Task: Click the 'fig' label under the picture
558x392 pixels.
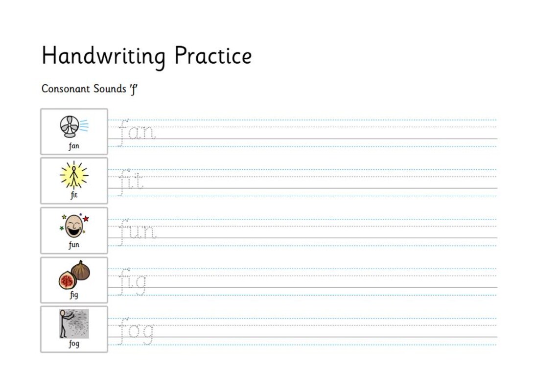Action: point(74,295)
